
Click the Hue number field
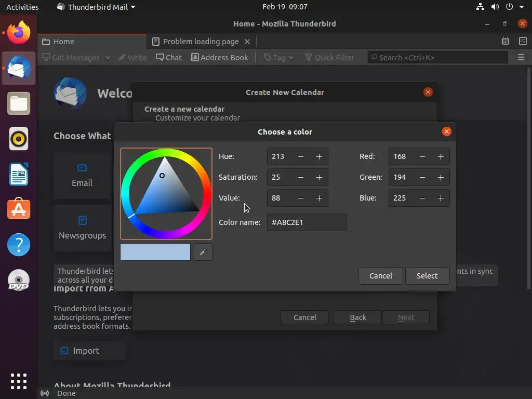(280, 156)
